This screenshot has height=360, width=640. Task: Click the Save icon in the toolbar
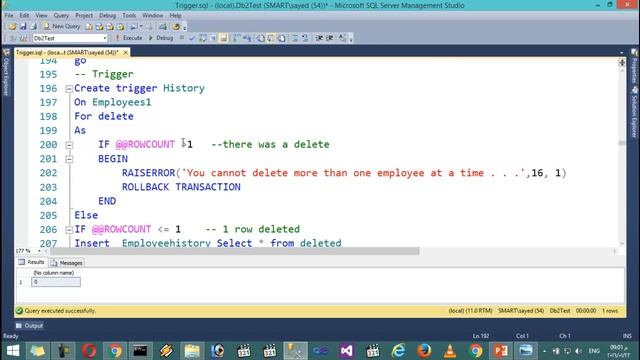tap(23, 27)
